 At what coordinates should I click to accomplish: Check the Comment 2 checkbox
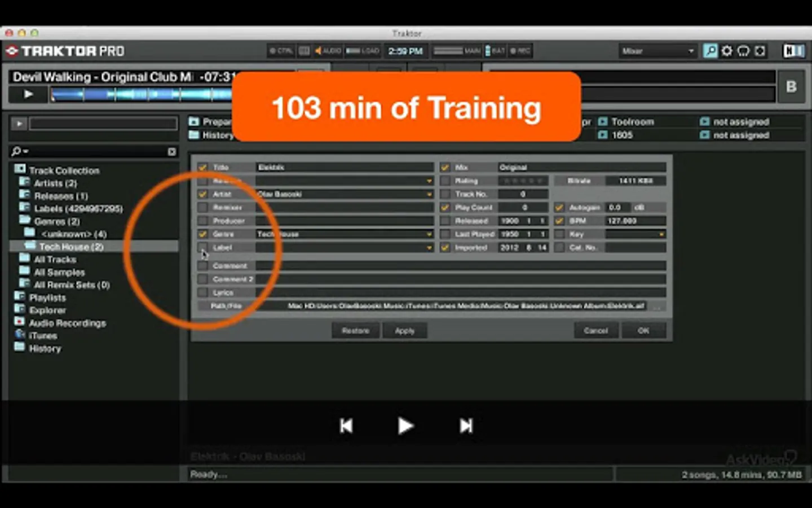click(x=202, y=279)
